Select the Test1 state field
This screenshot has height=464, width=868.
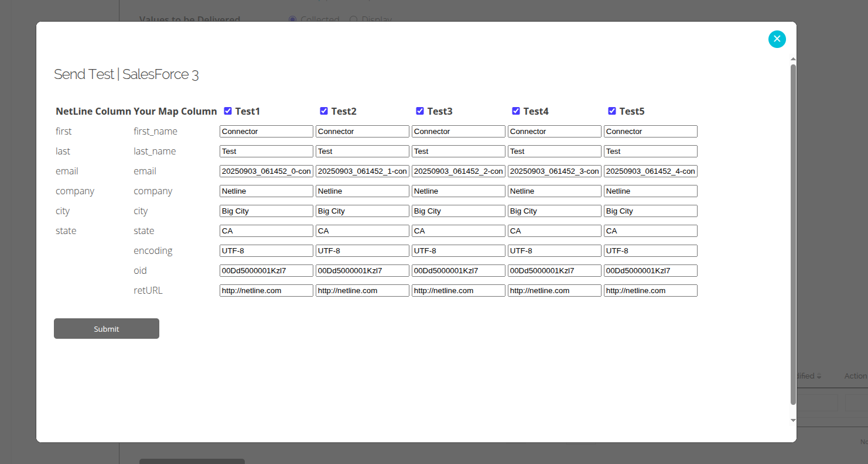pyautogui.click(x=266, y=231)
